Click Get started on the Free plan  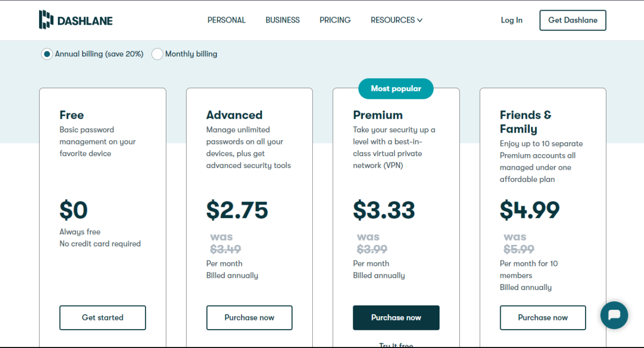[102, 317]
